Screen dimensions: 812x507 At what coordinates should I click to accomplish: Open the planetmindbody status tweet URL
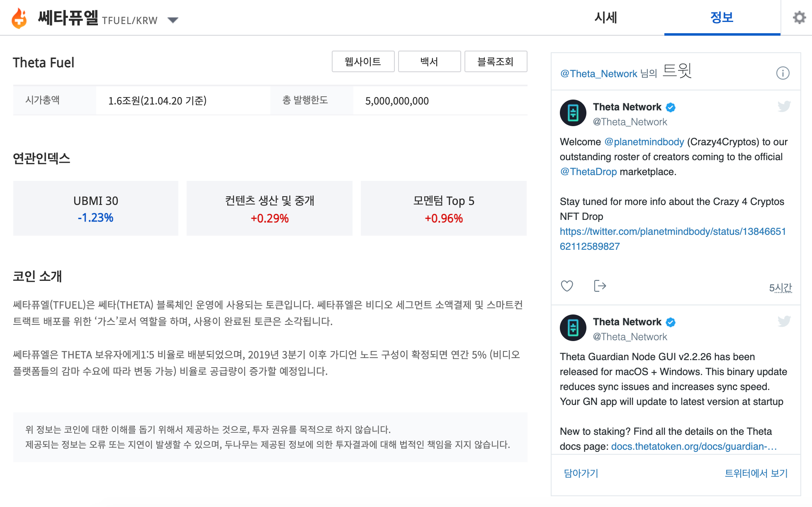(673, 239)
